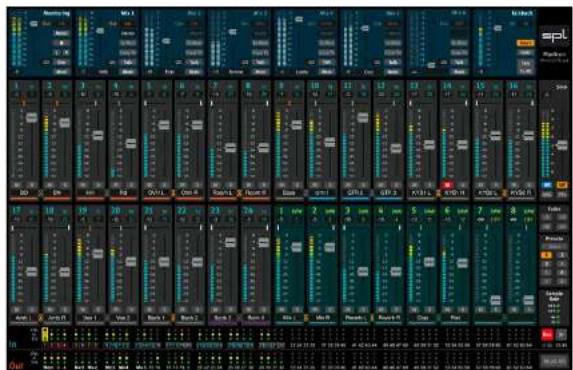Click the Talk button in the Mix 1 section

point(128,62)
